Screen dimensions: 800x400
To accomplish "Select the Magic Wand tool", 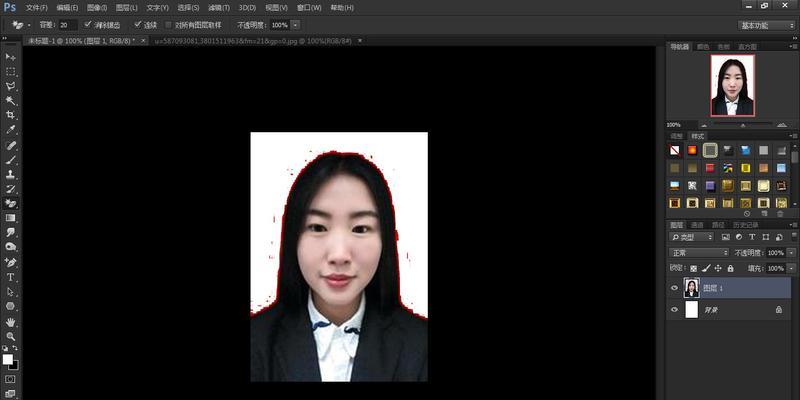I will coord(10,101).
